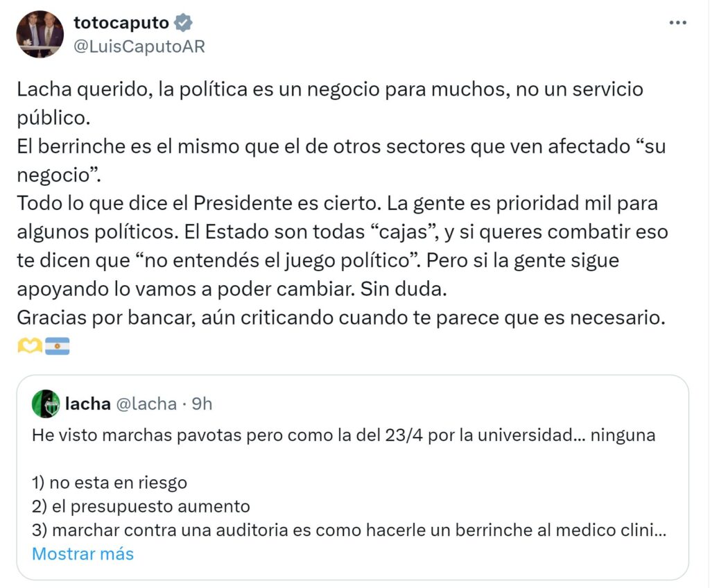This screenshot has width=710, height=588.
Task: Click the yellow heart hands emoji
Action: [30, 345]
